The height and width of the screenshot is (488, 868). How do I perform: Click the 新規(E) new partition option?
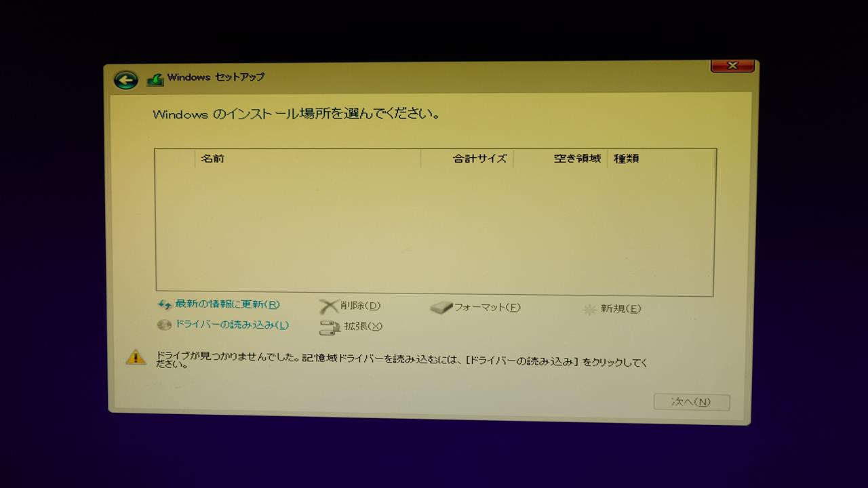[620, 309]
